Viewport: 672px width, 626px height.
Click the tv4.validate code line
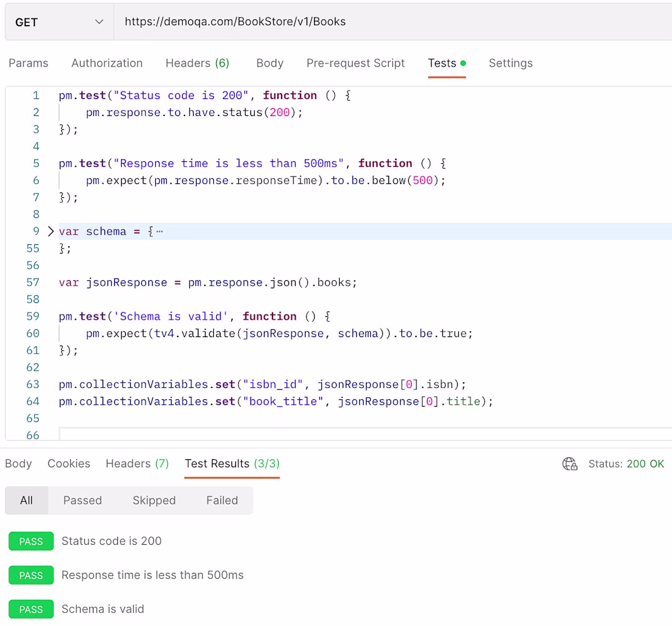[x=279, y=333]
